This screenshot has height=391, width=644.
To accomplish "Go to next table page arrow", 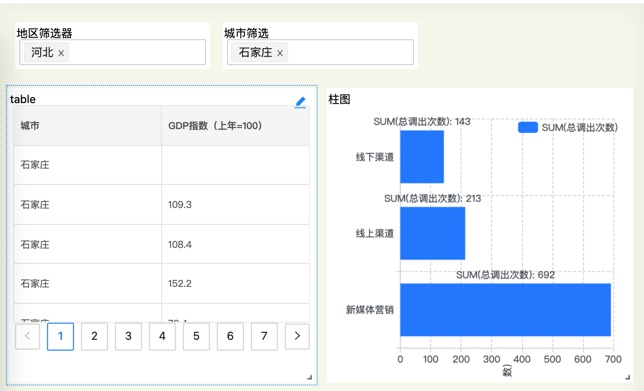I will click(297, 336).
